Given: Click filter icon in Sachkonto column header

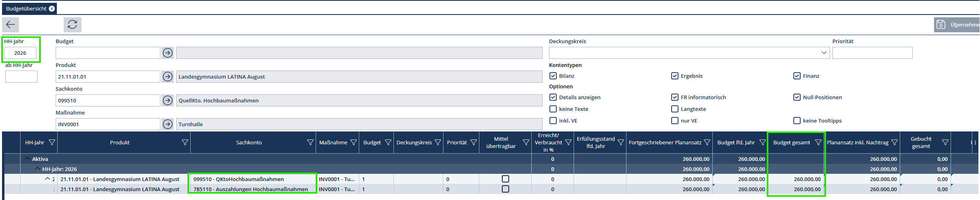Looking at the screenshot, I should pos(310,142).
